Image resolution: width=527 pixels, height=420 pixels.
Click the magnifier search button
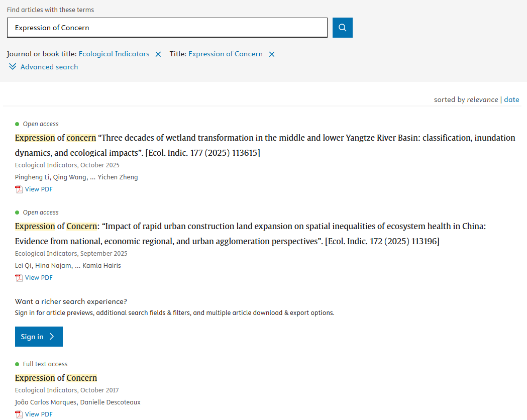point(342,28)
